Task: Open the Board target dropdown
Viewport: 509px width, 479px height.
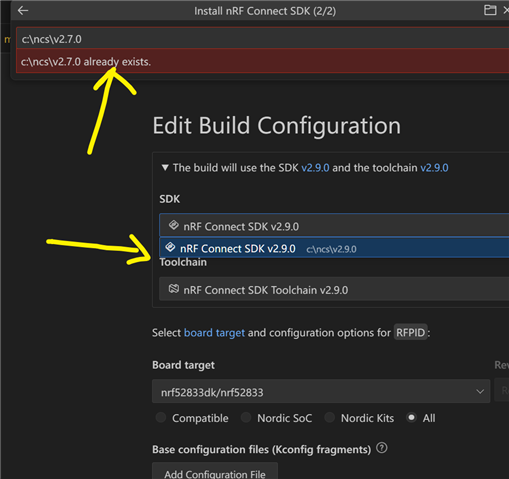Action: 321,391
